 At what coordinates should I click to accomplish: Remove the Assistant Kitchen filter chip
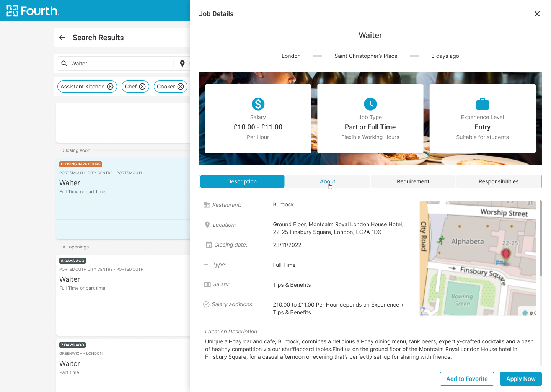[x=110, y=87]
